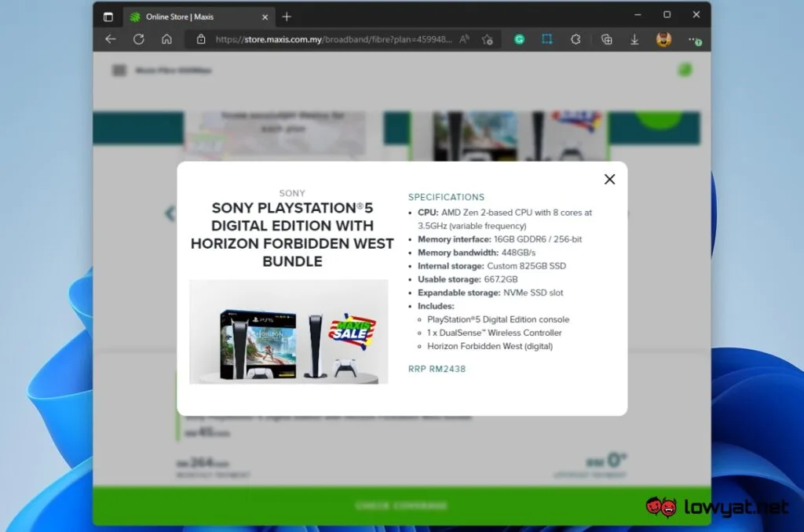Image resolution: width=804 pixels, height=532 pixels.
Task: Click the previous carousel arrow beside the popup
Action: click(170, 213)
